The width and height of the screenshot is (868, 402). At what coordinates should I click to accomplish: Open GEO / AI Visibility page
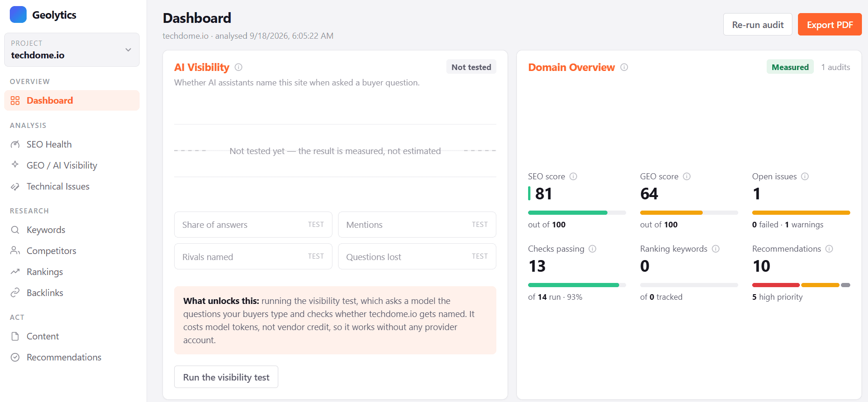[x=72, y=165]
